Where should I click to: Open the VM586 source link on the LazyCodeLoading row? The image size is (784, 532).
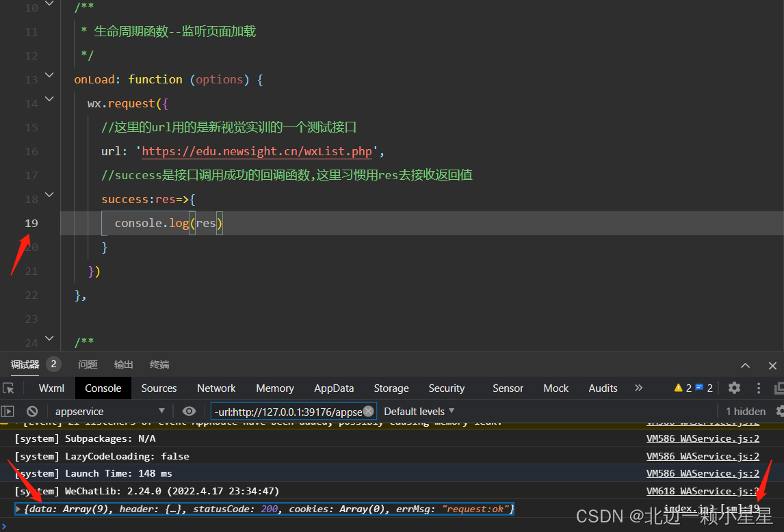tap(703, 456)
